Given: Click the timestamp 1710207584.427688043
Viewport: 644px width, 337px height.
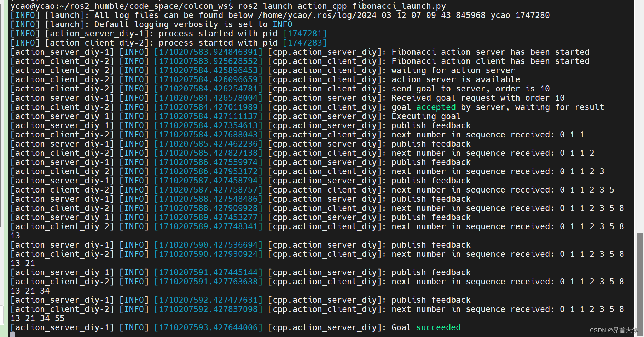Looking at the screenshot, I should (208, 135).
